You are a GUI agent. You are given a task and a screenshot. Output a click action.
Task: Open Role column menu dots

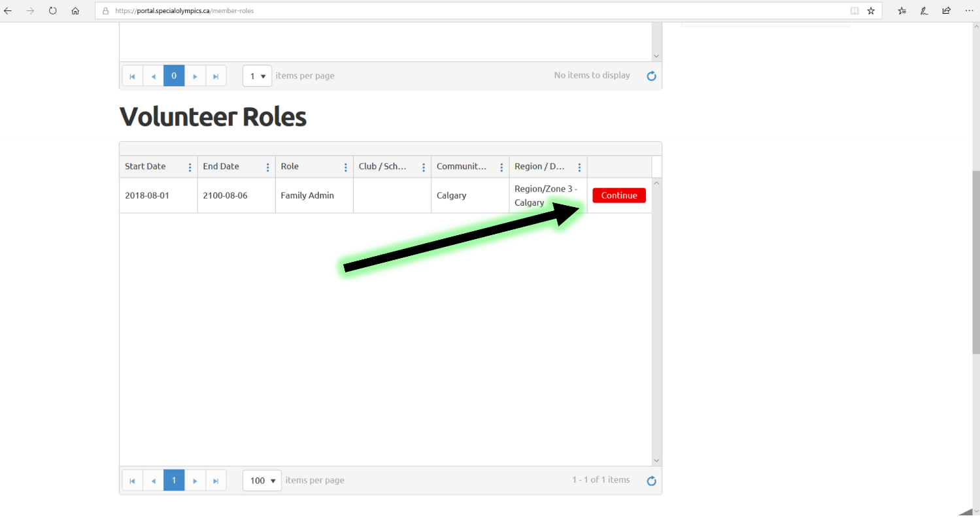(x=345, y=167)
